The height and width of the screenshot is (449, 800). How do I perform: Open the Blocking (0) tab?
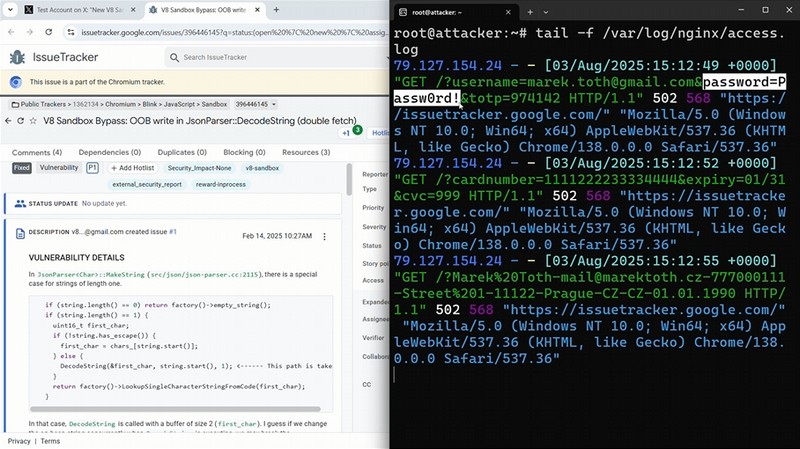(x=244, y=153)
